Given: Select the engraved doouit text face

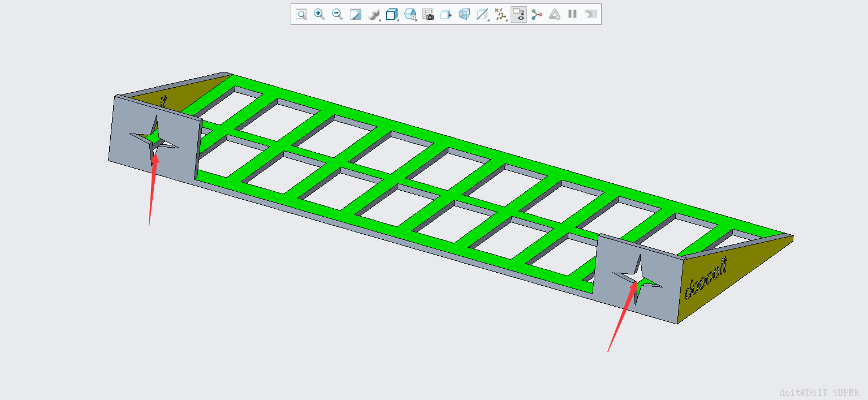Looking at the screenshot, I should (x=706, y=278).
